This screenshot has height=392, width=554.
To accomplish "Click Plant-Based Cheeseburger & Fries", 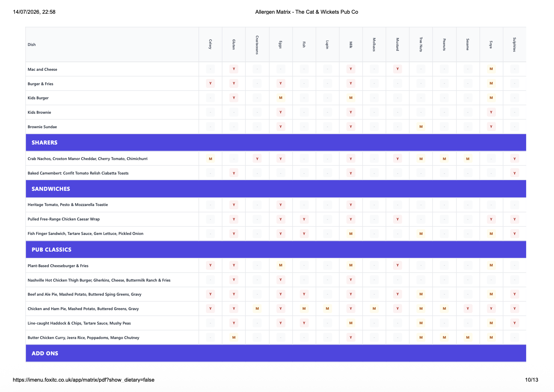I will [58, 266].
